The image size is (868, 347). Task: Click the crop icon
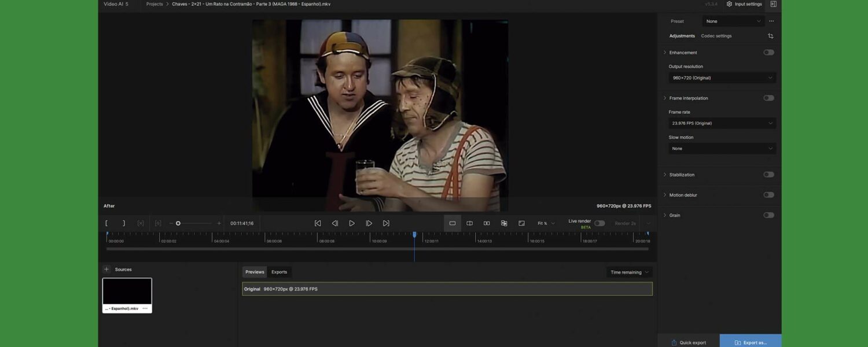(x=771, y=36)
